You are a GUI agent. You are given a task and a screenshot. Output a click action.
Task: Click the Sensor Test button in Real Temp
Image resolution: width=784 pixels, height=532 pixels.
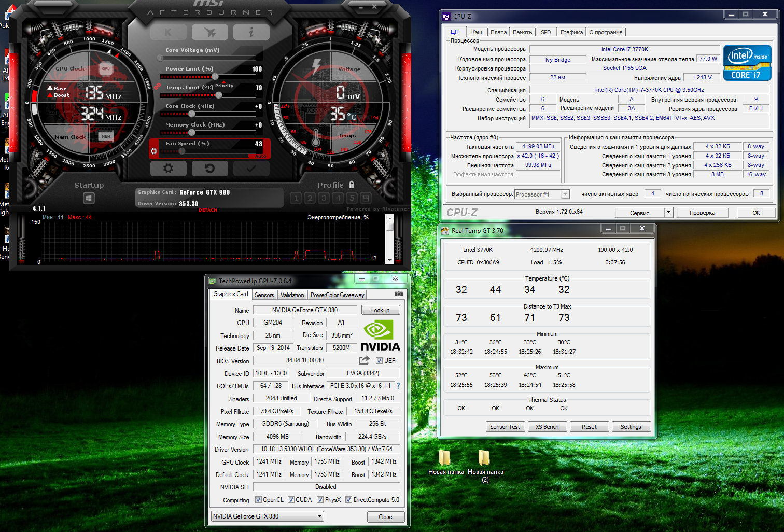pyautogui.click(x=505, y=427)
